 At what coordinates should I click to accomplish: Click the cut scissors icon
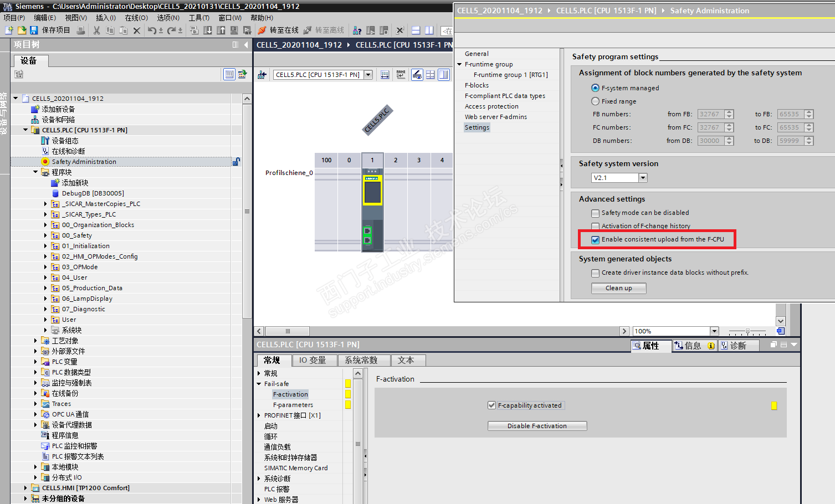[x=97, y=30]
